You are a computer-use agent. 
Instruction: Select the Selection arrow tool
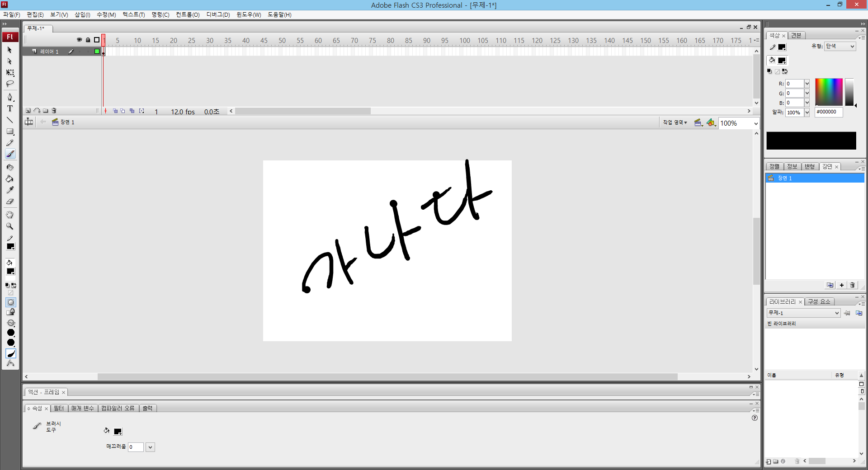coord(10,50)
